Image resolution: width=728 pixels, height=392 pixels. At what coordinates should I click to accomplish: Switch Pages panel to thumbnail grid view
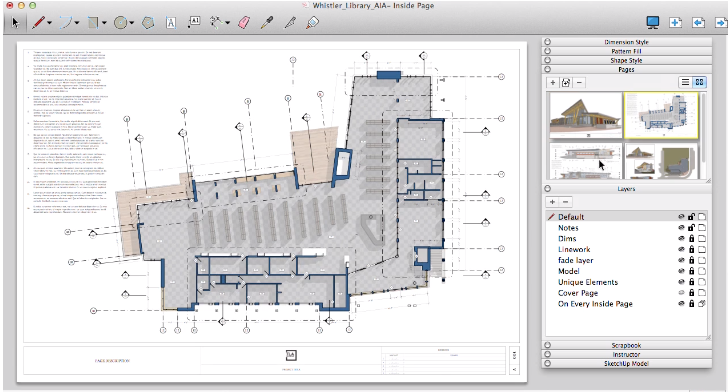click(699, 82)
